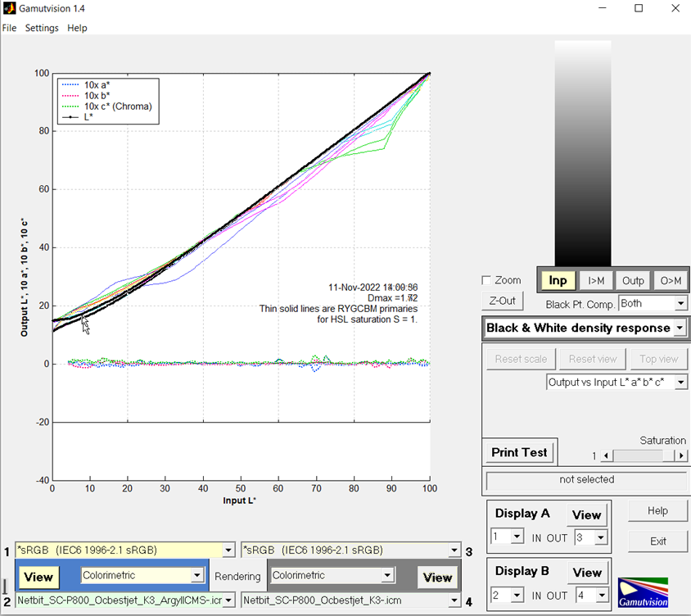
Task: Click the Saturation slider track
Action: pyautogui.click(x=644, y=455)
